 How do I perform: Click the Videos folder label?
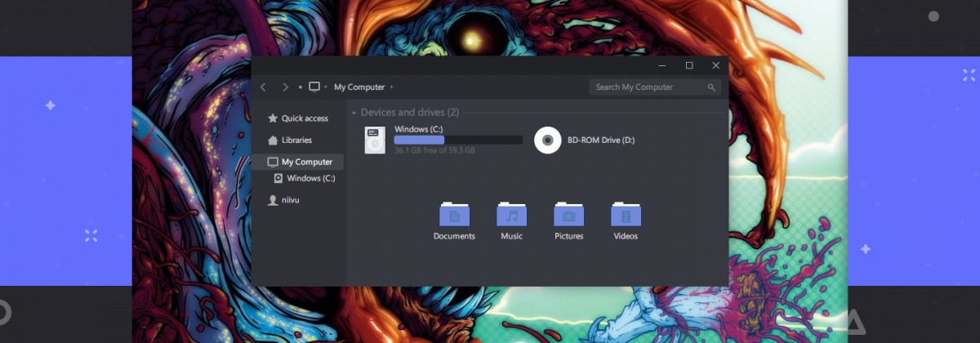point(626,237)
